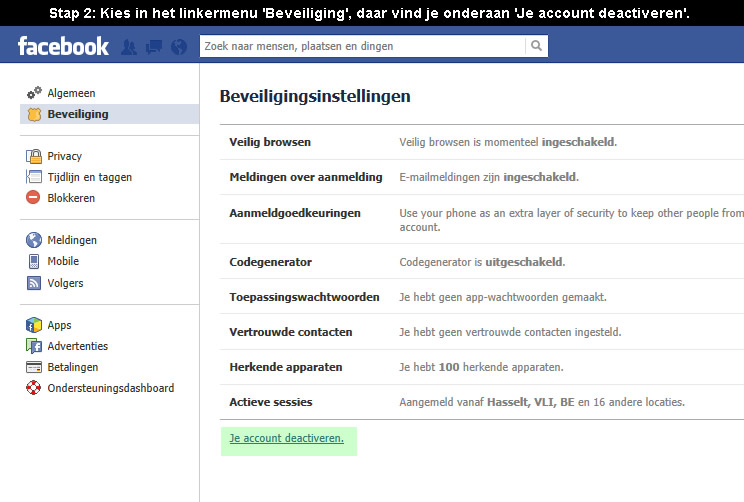Click the red Blokkeren icon
Screen dimensions: 744x502
coord(33,197)
